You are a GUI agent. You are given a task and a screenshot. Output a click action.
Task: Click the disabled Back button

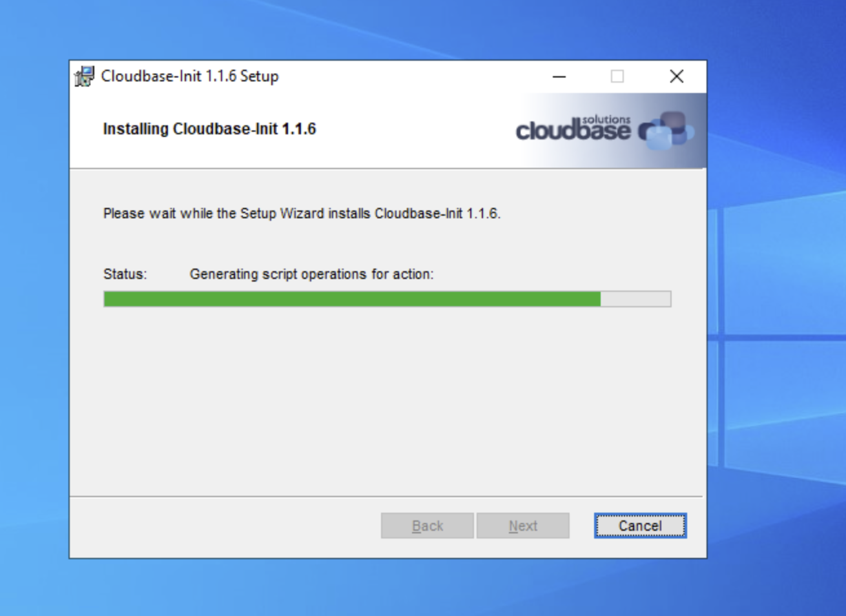[428, 526]
